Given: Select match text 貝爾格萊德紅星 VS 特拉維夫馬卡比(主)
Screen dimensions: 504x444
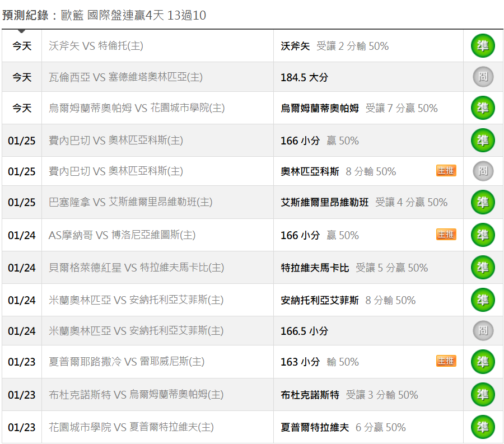Looking at the screenshot, I should [136, 268].
